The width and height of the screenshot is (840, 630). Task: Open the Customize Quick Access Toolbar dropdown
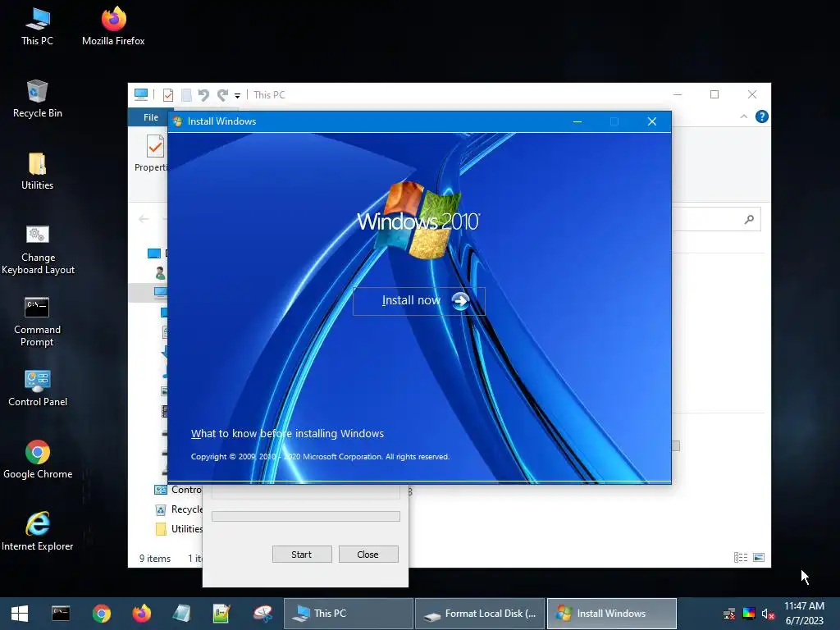pyautogui.click(x=237, y=96)
